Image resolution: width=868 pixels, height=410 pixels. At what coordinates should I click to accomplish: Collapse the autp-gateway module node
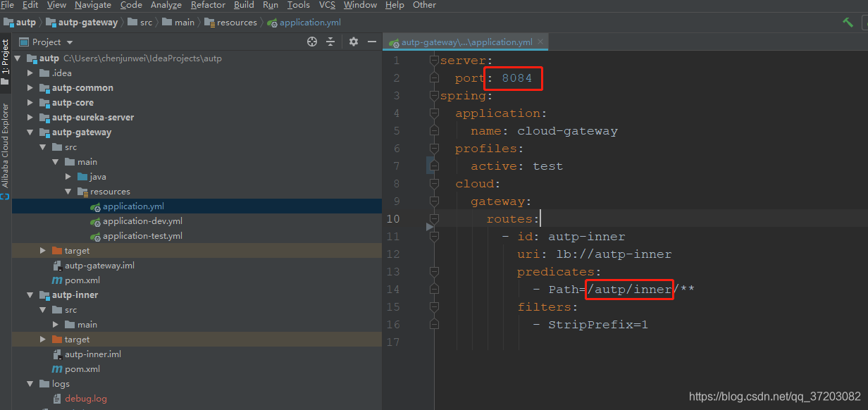[x=30, y=132]
